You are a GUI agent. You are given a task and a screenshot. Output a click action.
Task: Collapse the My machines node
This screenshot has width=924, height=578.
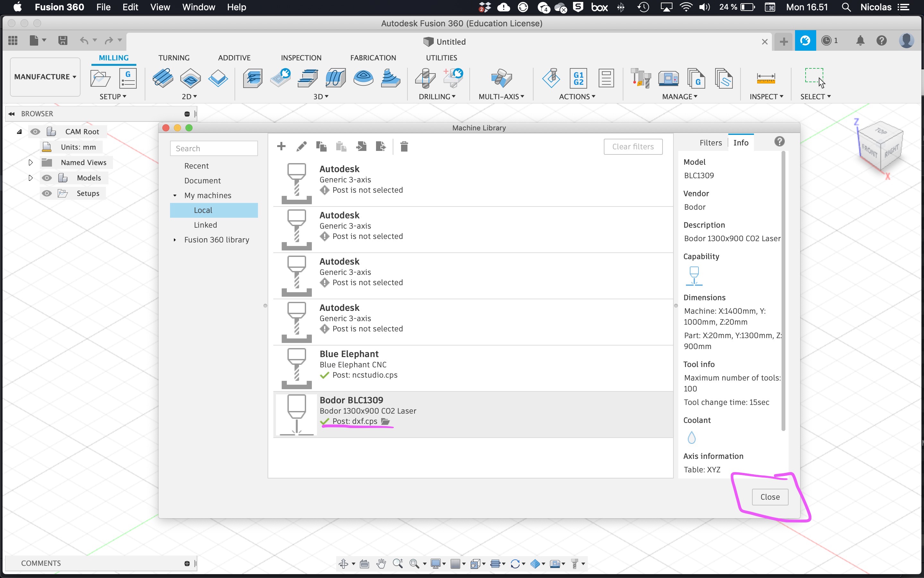(x=175, y=195)
